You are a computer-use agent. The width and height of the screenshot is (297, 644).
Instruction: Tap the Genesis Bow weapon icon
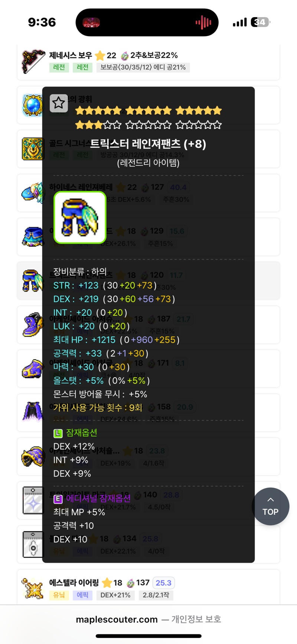tap(33, 61)
